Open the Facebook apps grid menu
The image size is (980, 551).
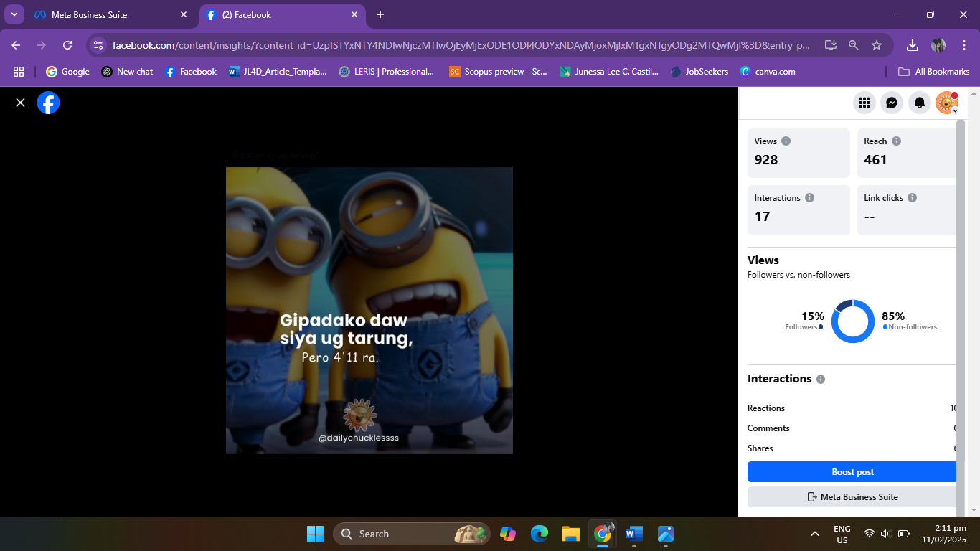[x=864, y=103]
